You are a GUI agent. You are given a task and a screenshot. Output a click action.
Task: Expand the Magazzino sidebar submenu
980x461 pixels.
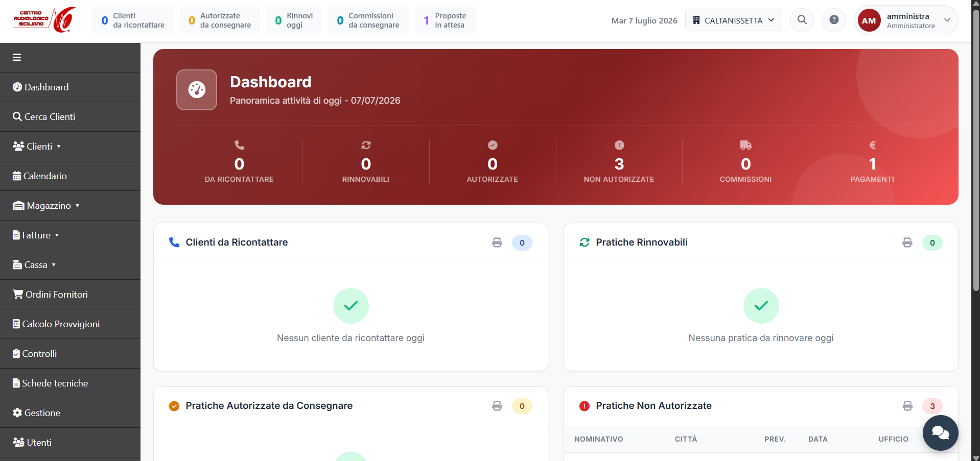[70, 206]
